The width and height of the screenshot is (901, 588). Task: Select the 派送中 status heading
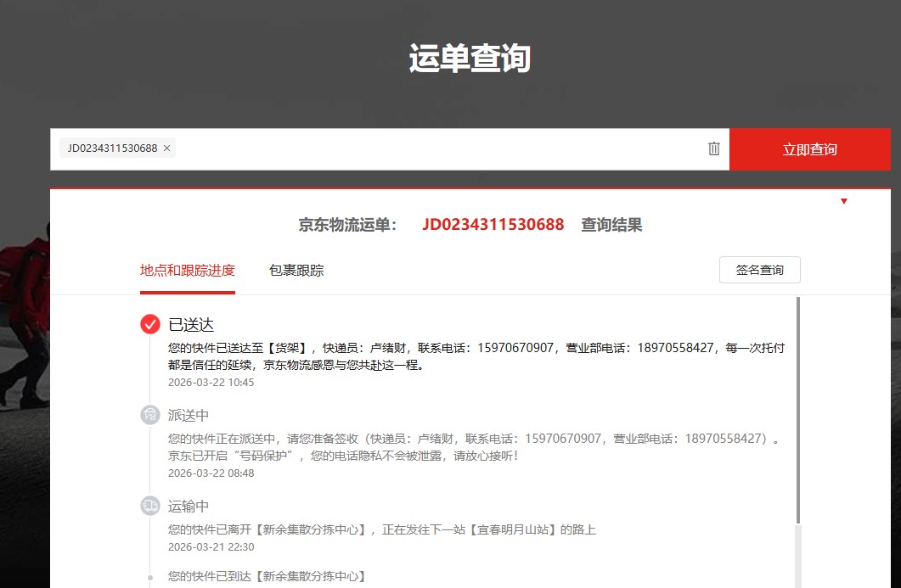[189, 416]
